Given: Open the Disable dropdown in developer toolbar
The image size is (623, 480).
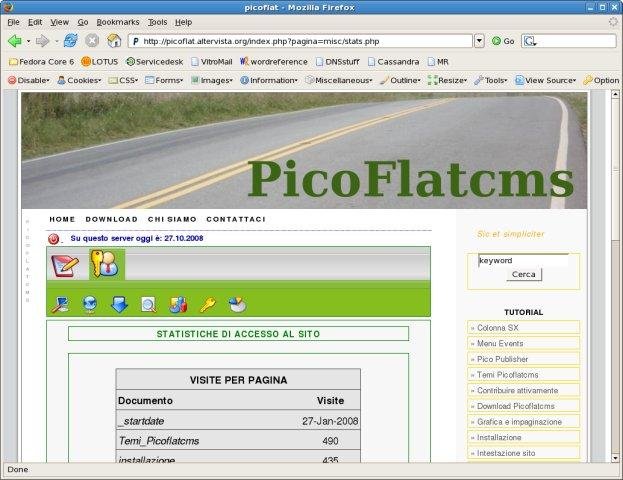Looking at the screenshot, I should click(29, 80).
